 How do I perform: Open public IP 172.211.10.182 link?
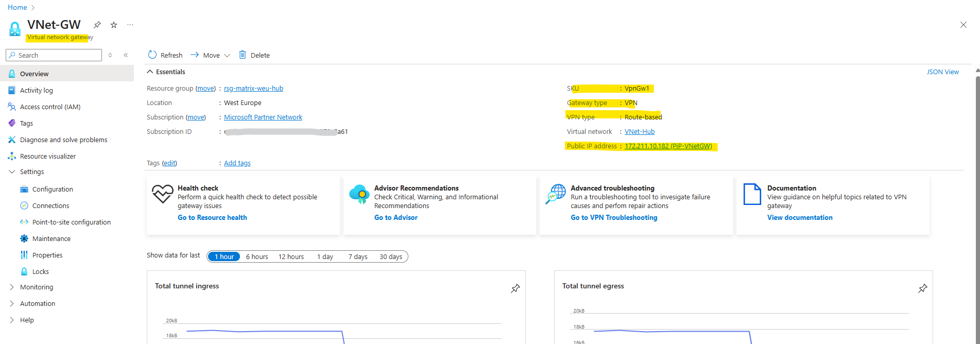tap(668, 146)
